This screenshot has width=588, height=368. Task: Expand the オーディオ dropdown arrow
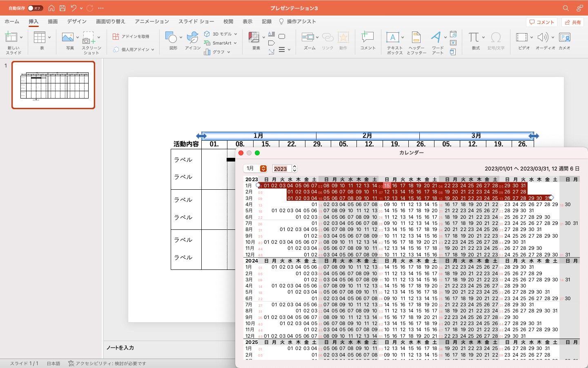tap(553, 37)
